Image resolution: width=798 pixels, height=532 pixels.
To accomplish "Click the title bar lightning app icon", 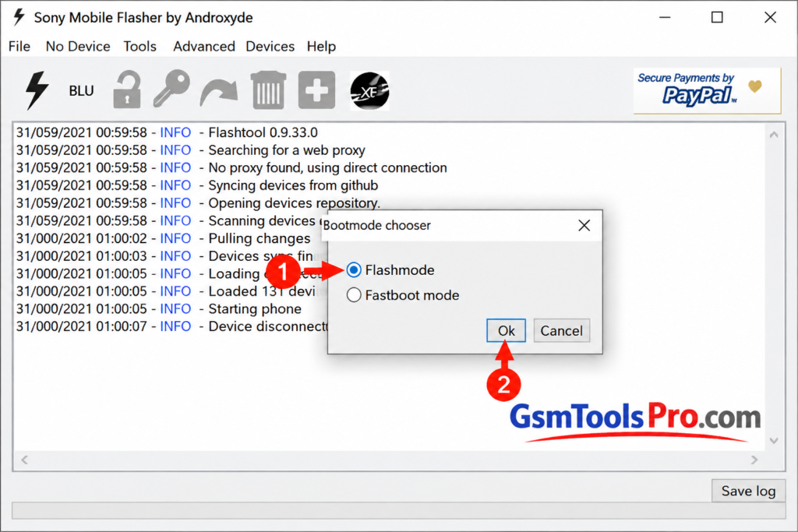I will pos(19,17).
